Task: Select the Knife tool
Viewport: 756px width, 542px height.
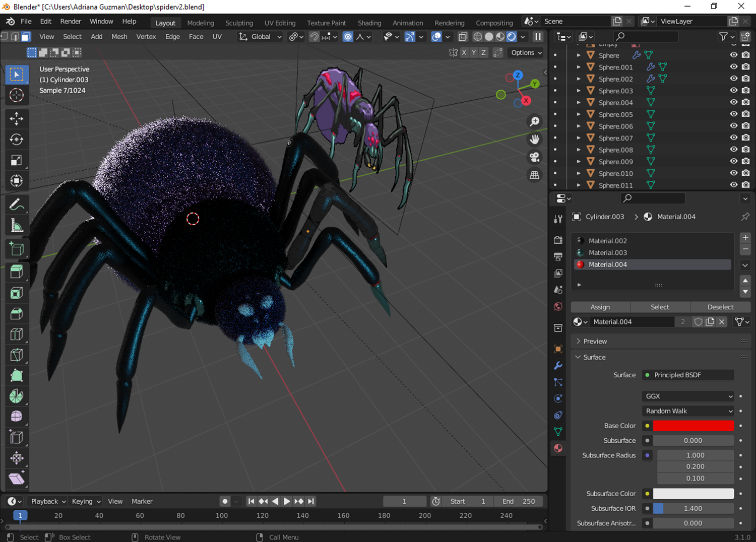Action: click(16, 355)
